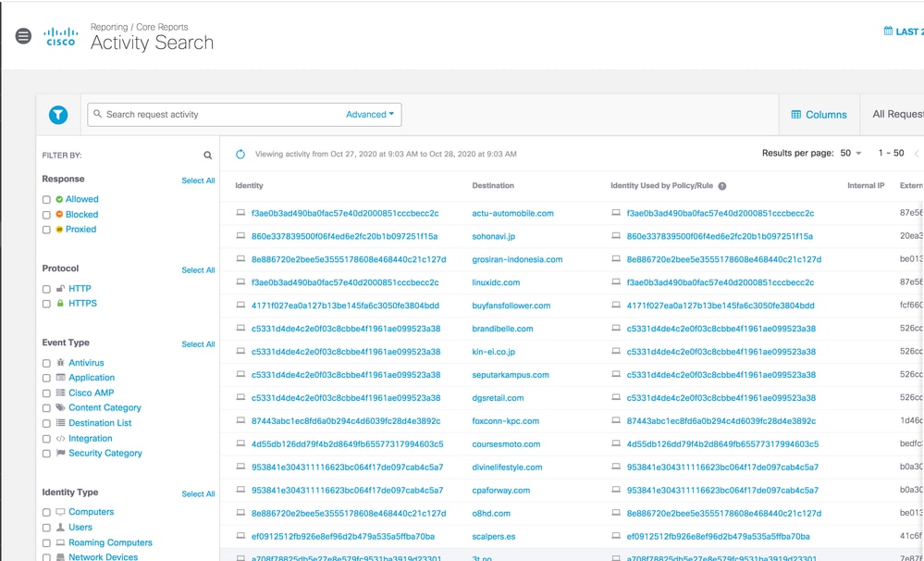The width and height of the screenshot is (924, 561).
Task: Check the Destination List checkbox
Action: tap(46, 424)
